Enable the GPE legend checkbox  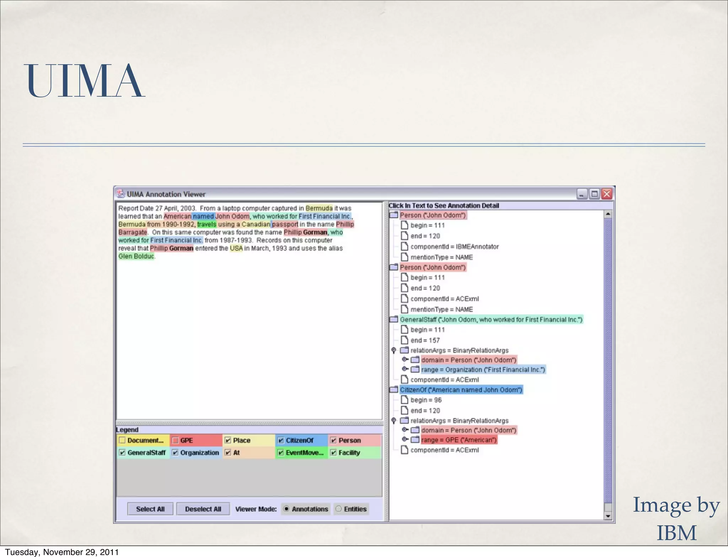(x=175, y=441)
